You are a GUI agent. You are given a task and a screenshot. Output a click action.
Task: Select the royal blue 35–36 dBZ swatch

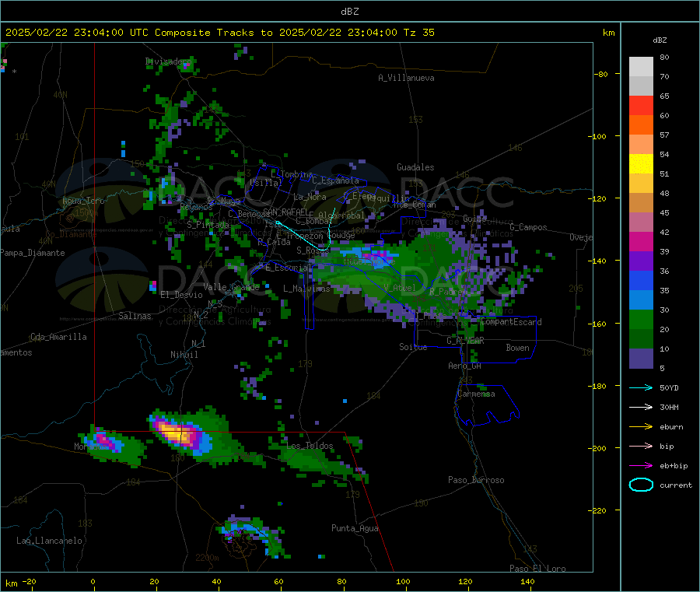click(x=641, y=281)
